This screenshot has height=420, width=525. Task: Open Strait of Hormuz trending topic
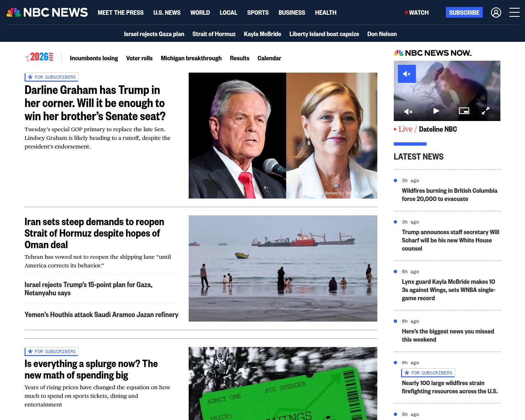point(214,34)
